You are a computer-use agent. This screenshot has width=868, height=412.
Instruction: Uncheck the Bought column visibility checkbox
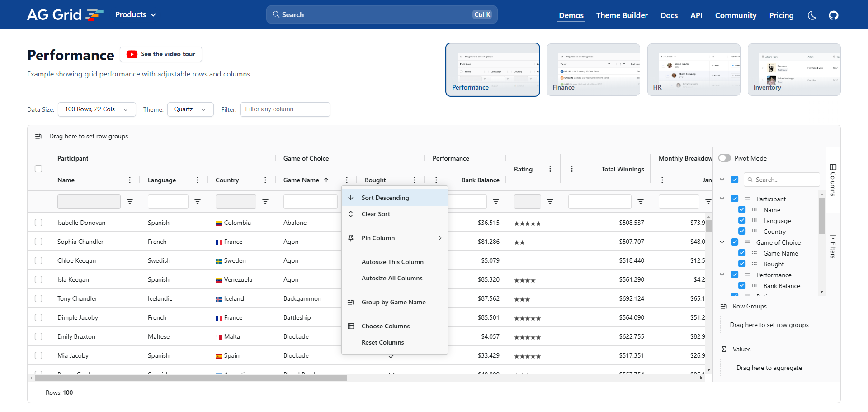tap(742, 264)
